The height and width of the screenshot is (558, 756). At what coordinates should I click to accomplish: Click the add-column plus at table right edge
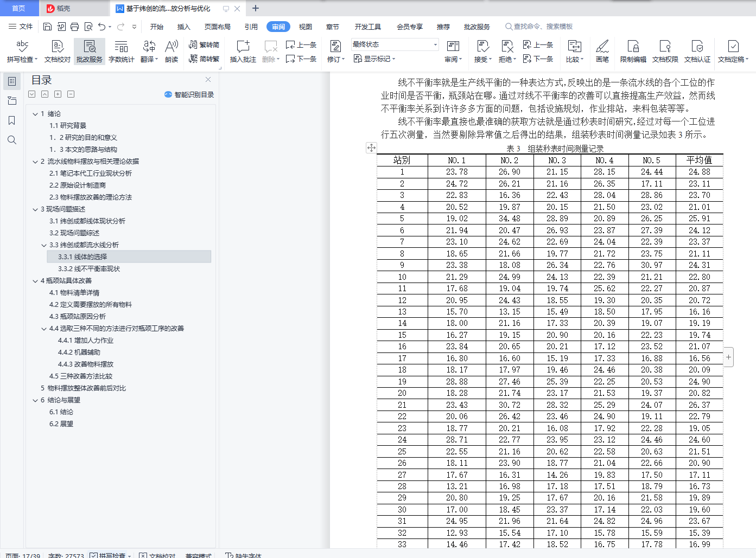click(728, 357)
